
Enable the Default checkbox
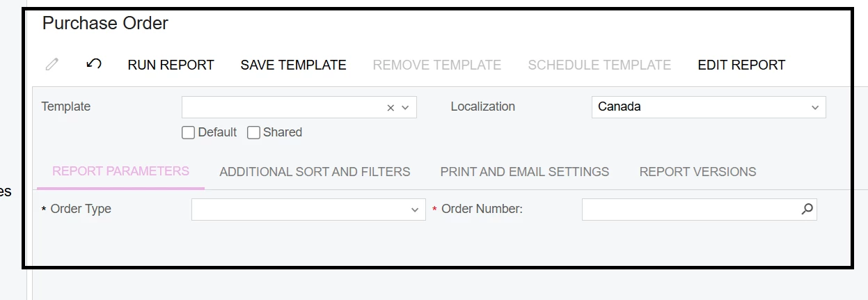point(188,132)
